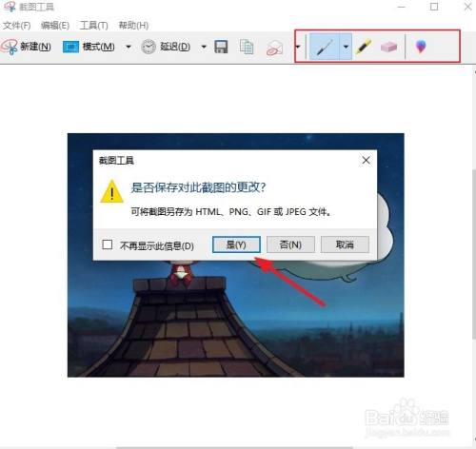476x449 pixels.
Task: Save the snip with floppy disk icon
Action: pos(221,47)
